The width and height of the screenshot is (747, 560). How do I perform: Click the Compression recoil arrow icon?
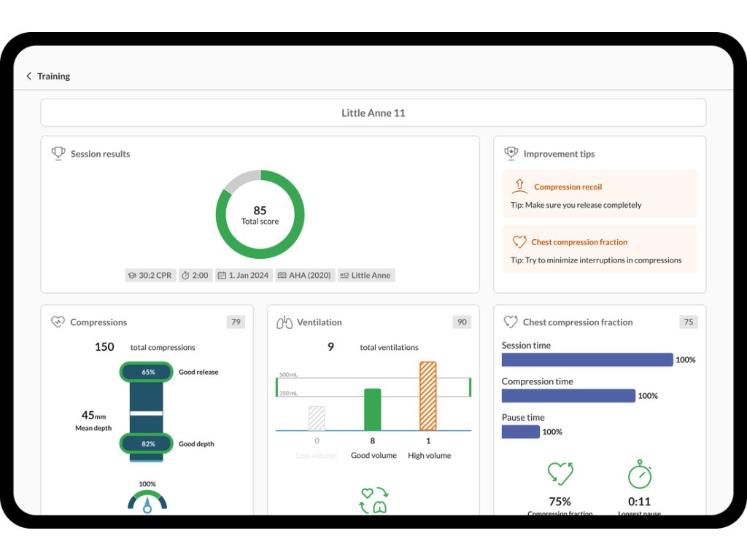(519, 186)
